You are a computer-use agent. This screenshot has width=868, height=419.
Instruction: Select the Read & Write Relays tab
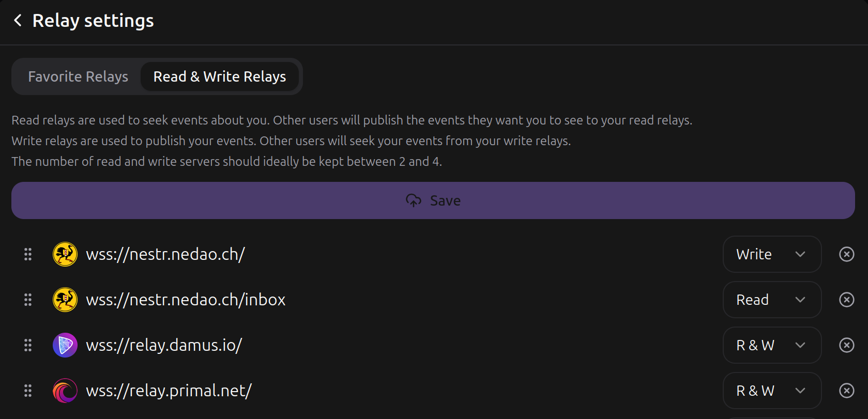coord(219,76)
